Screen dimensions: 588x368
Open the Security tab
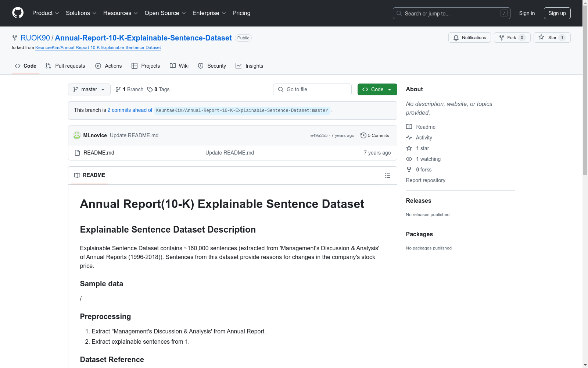click(x=212, y=66)
